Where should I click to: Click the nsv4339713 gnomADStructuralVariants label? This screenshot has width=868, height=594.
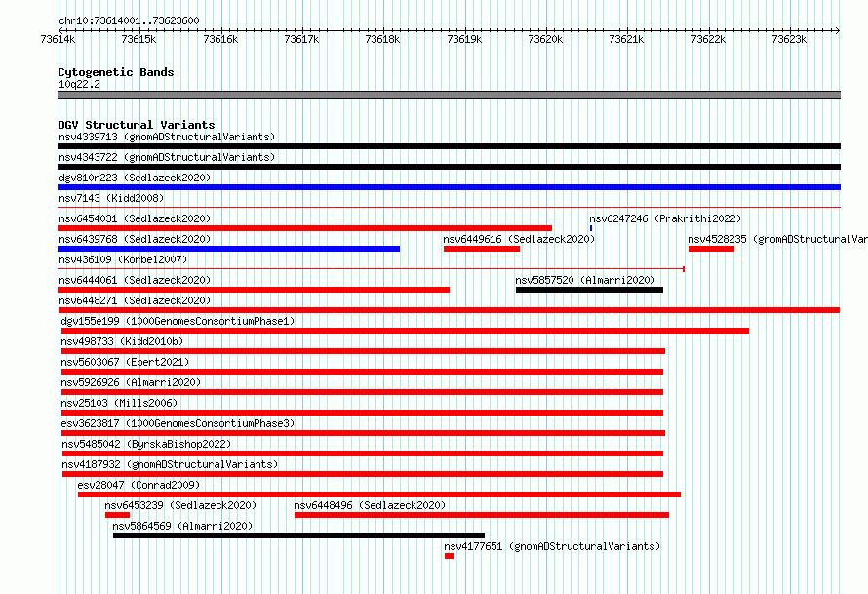click(x=167, y=137)
